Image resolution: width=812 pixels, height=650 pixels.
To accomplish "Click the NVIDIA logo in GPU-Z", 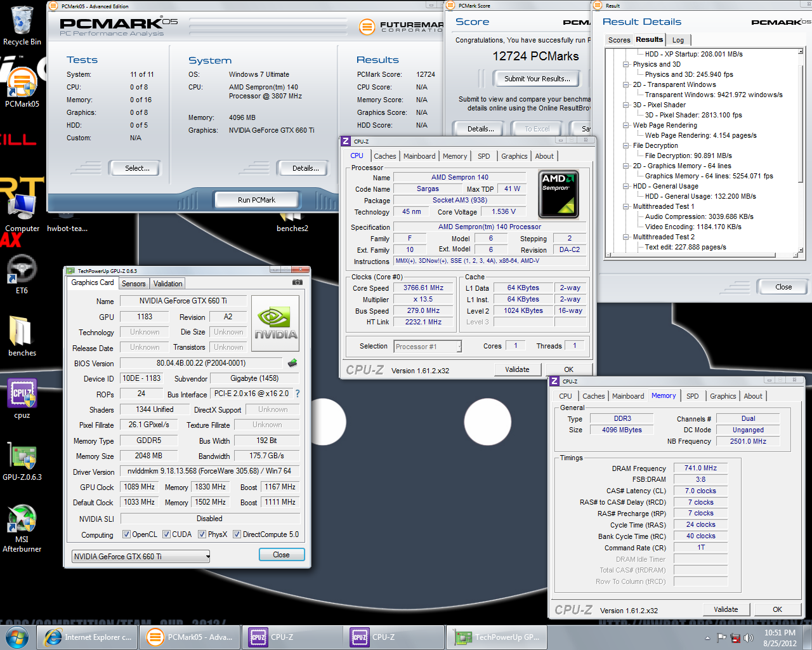I will (276, 323).
